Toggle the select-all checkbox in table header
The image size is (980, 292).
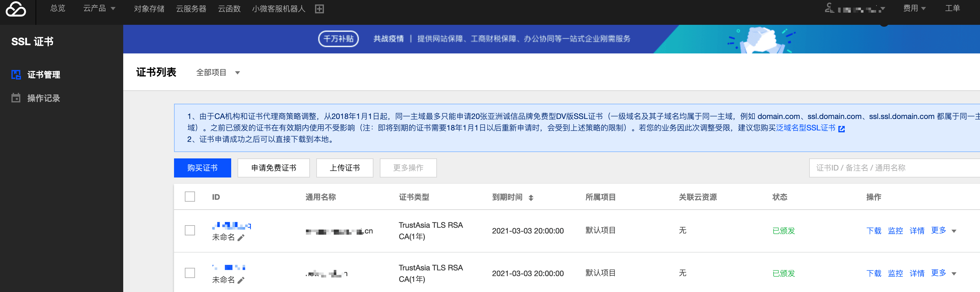click(x=190, y=197)
